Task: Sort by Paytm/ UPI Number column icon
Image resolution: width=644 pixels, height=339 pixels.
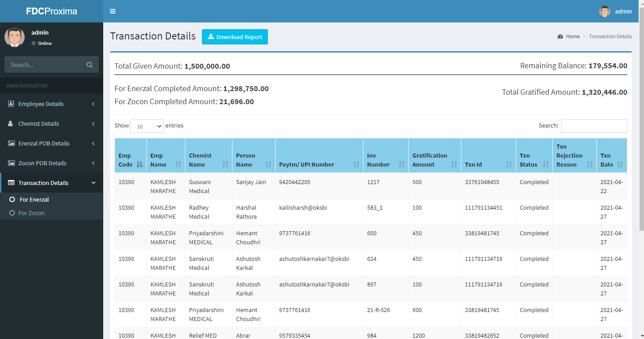Action: pyautogui.click(x=356, y=164)
